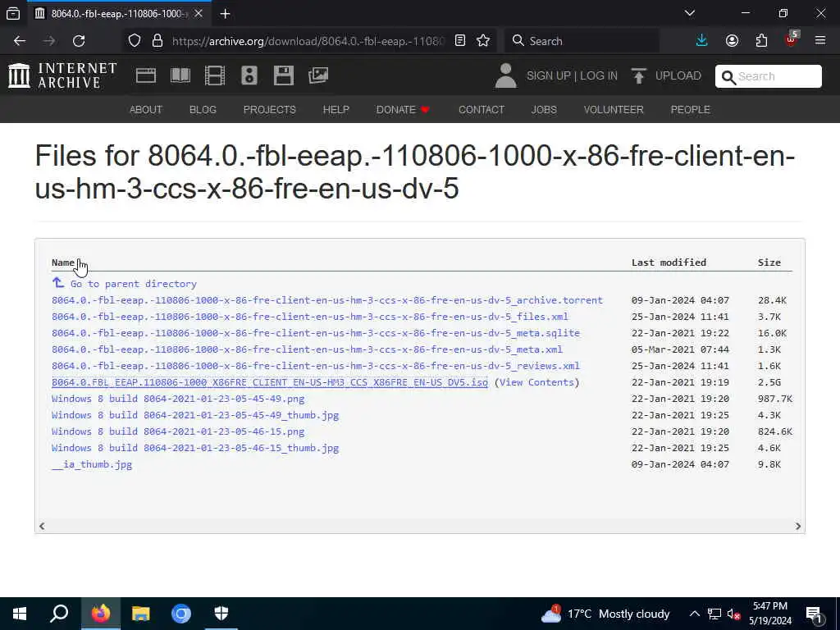Open Windows 8 build 8064 05-45-49.png
Viewport: 840px width, 630px height.
tap(178, 399)
